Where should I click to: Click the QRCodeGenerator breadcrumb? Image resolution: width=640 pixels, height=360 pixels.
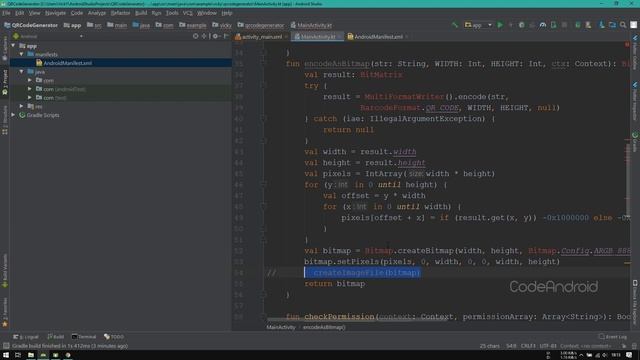pos(31,25)
